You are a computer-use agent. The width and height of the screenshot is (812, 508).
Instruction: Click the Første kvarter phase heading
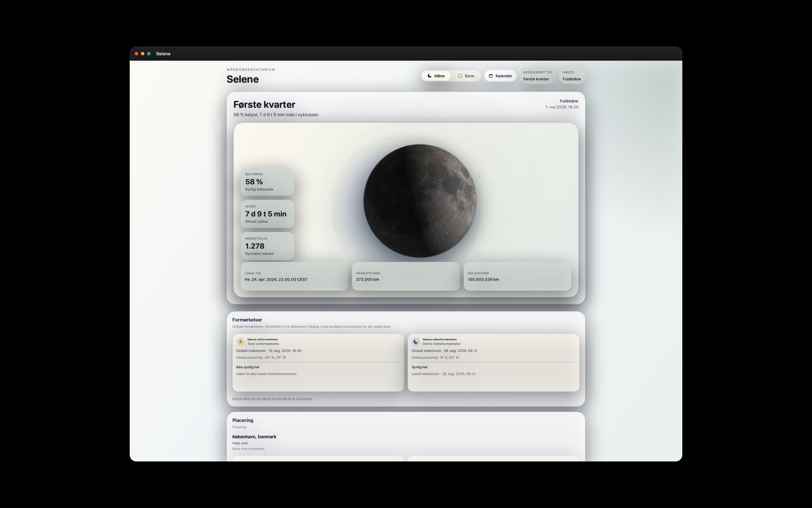[x=264, y=104]
